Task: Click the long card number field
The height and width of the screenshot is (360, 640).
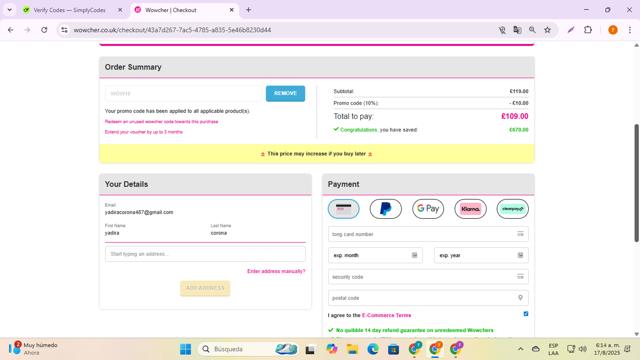Action: click(x=428, y=234)
